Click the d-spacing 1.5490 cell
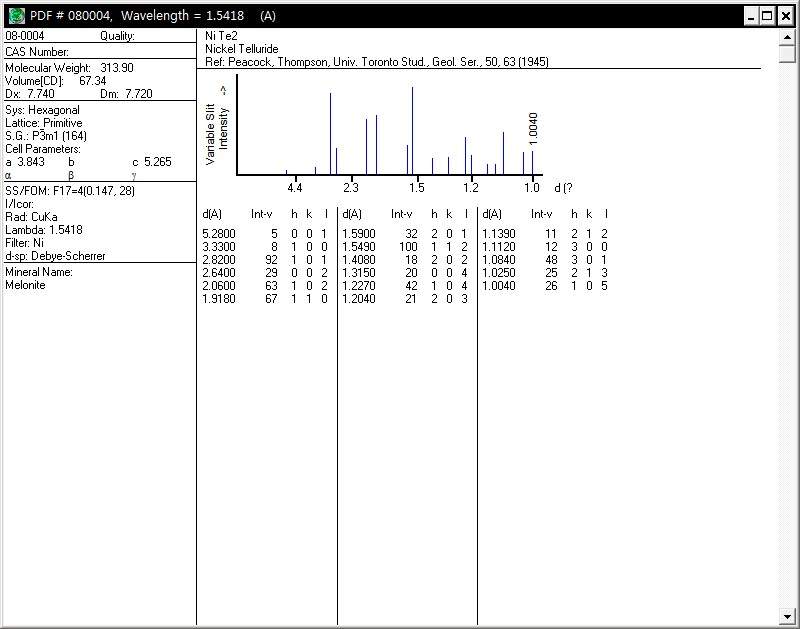 [359, 247]
